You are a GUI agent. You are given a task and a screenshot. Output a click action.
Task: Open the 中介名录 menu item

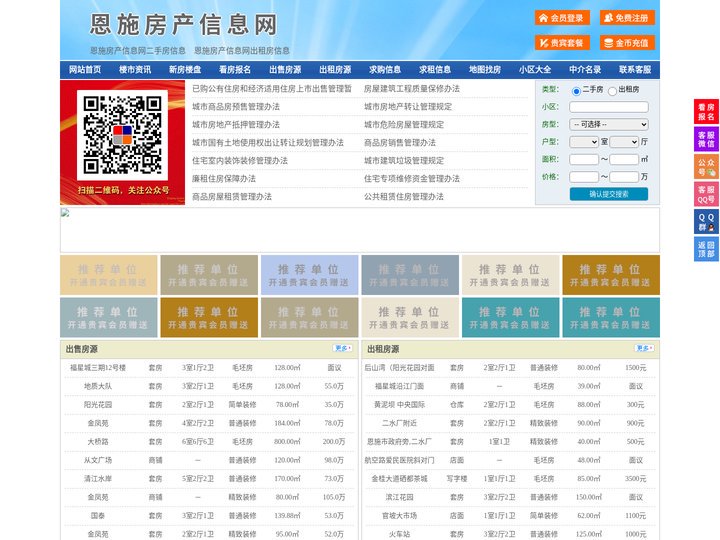(x=585, y=70)
